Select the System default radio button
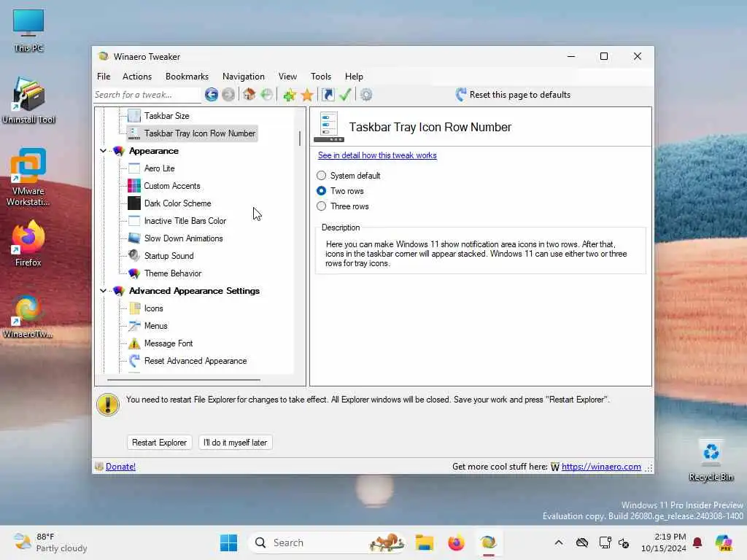 (322, 176)
